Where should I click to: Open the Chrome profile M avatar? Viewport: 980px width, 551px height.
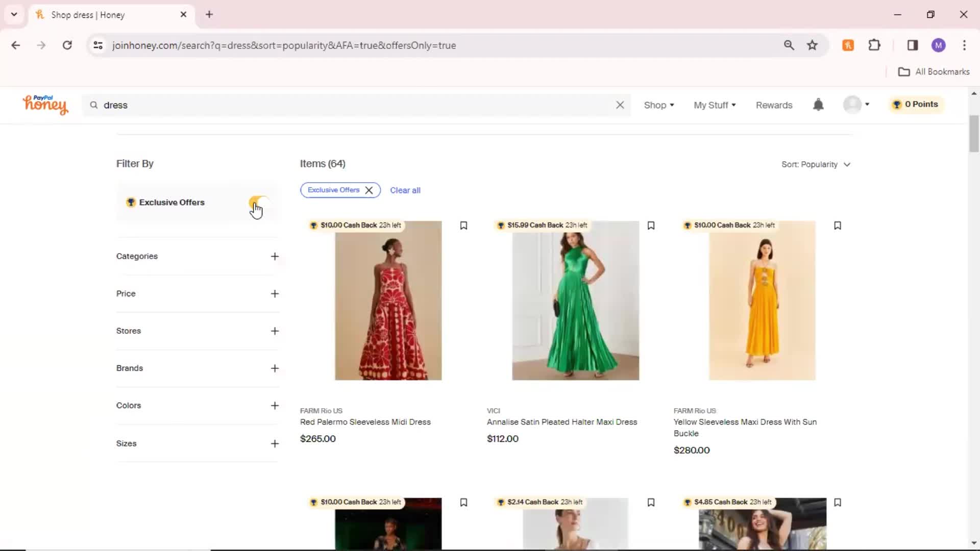point(938,45)
